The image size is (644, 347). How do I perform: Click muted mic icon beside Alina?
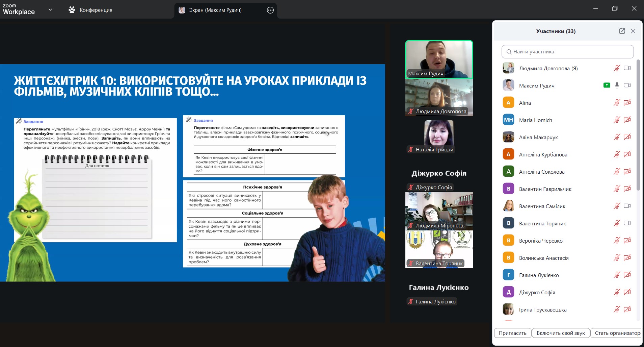point(617,103)
